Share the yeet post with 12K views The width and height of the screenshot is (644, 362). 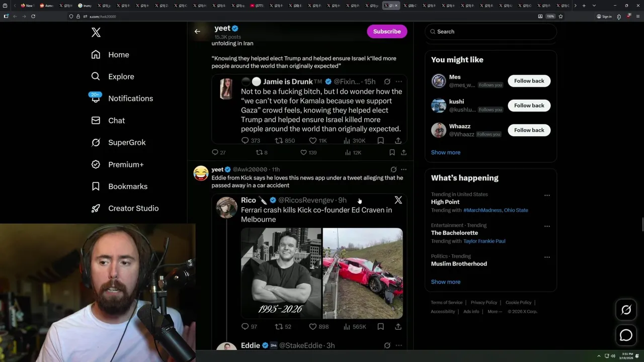tap(404, 152)
